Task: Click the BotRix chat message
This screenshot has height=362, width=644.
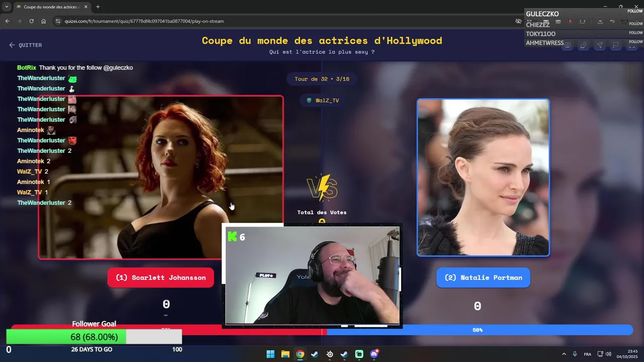Action: point(75,67)
